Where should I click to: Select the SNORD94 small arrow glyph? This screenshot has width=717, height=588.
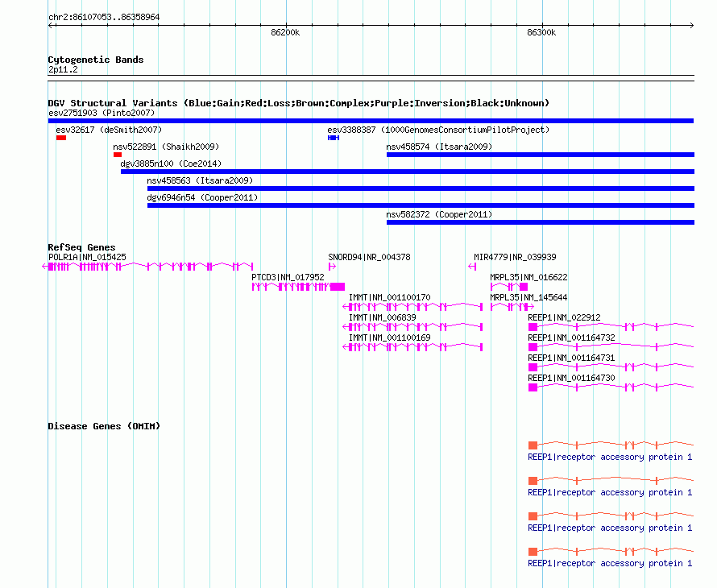[x=332, y=267]
